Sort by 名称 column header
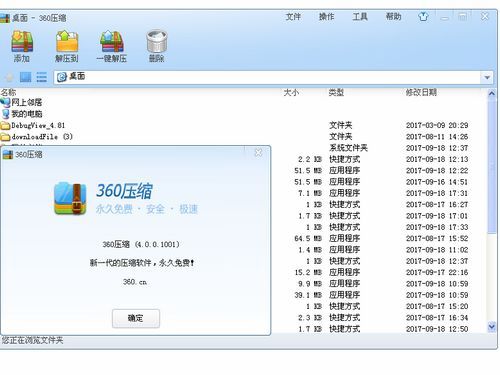The width and height of the screenshot is (500, 375). pyautogui.click(x=8, y=92)
